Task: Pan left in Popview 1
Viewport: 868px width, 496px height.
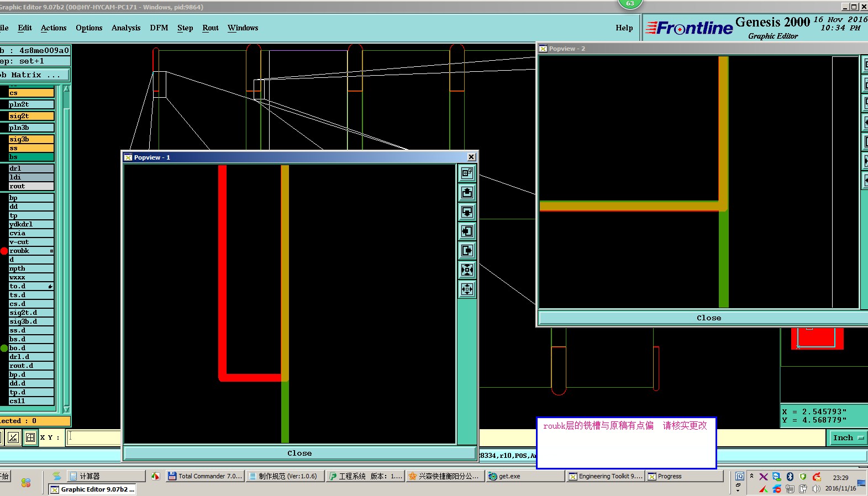Action: point(467,231)
